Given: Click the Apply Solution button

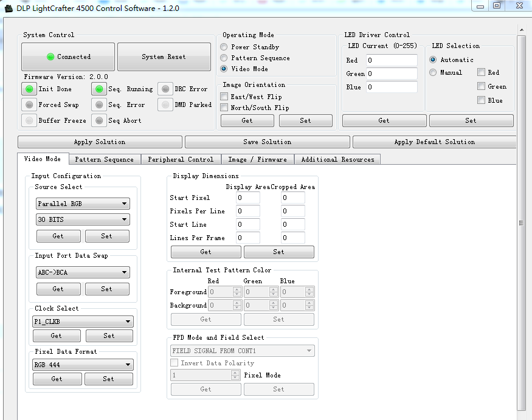Looking at the screenshot, I should pyautogui.click(x=100, y=142).
